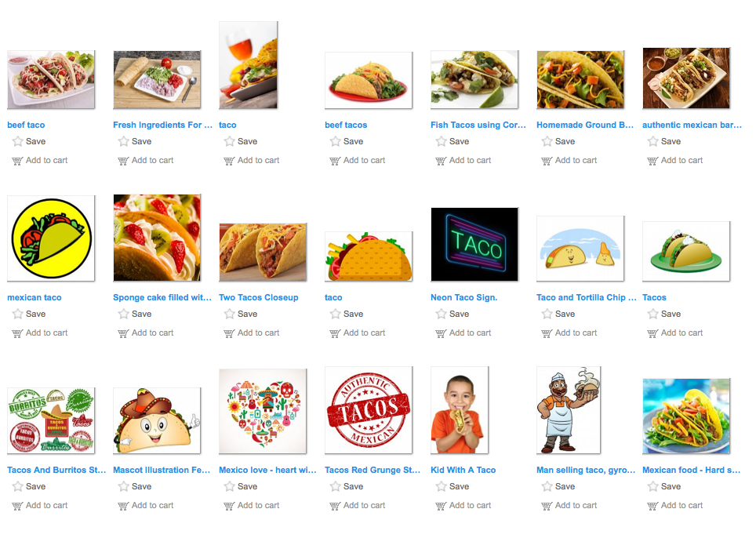
Task: Click star icon for Mexican food - Hard shell
Action: click(x=652, y=486)
